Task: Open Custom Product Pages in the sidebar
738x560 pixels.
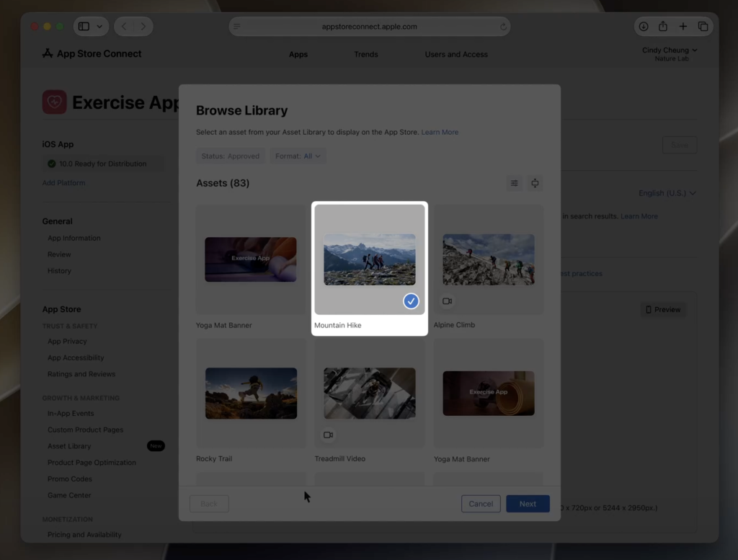Action: pyautogui.click(x=85, y=430)
